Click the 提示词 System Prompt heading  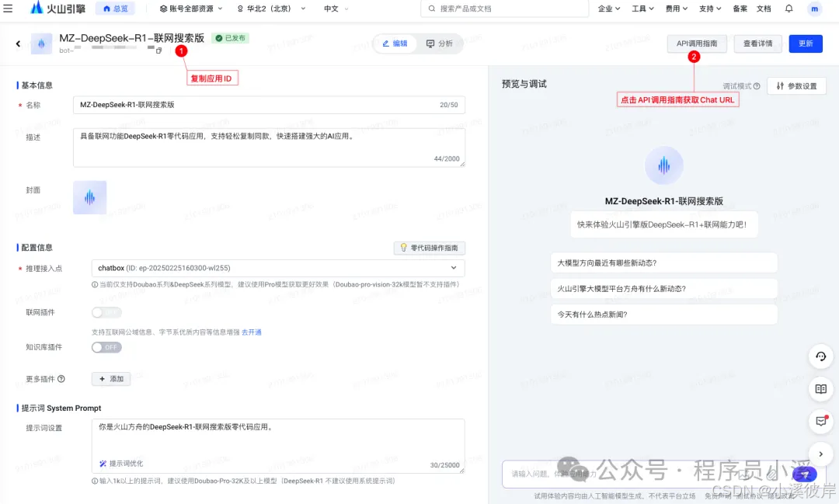coord(61,408)
